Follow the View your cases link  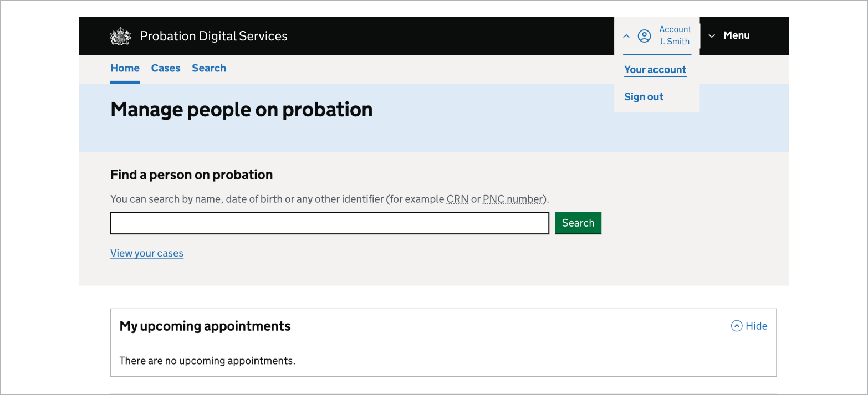[147, 253]
